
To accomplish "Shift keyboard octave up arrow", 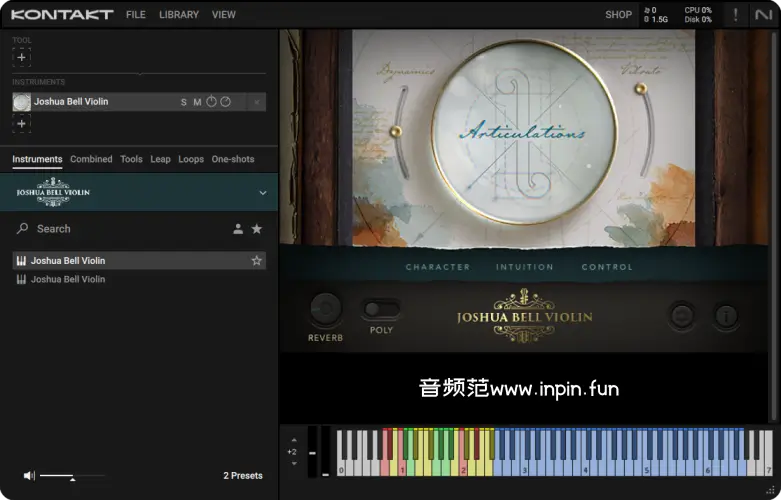I will [x=294, y=440].
